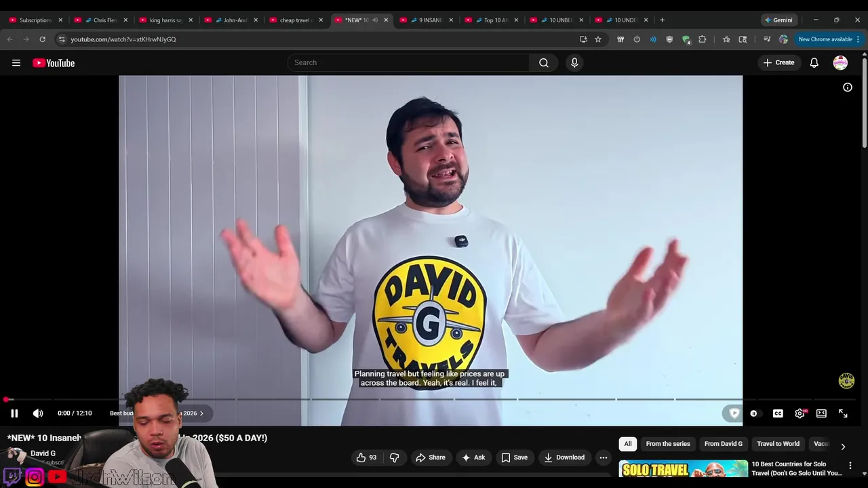The height and width of the screenshot is (488, 868).
Task: Click the three forks extension icon
Action: [x=620, y=39]
